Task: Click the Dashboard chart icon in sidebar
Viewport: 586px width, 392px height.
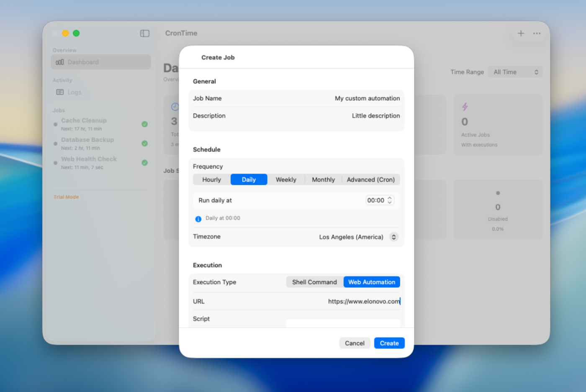Action: 60,62
